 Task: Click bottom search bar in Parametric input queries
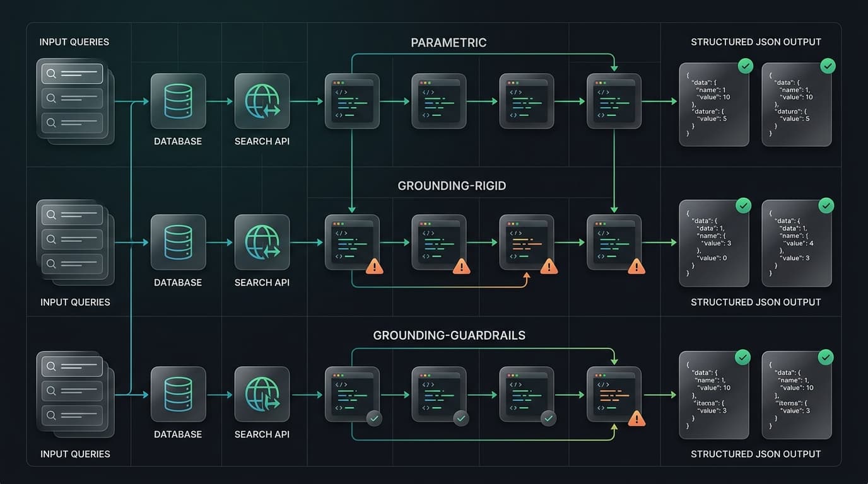click(72, 122)
